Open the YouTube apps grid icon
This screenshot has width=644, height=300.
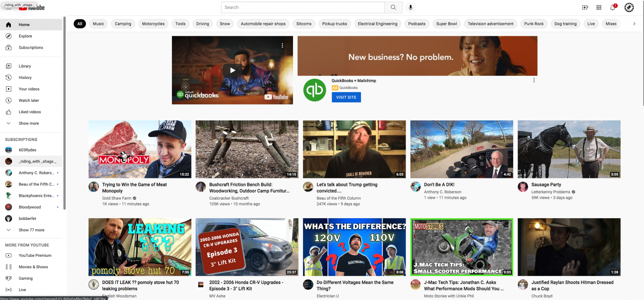coord(599,7)
